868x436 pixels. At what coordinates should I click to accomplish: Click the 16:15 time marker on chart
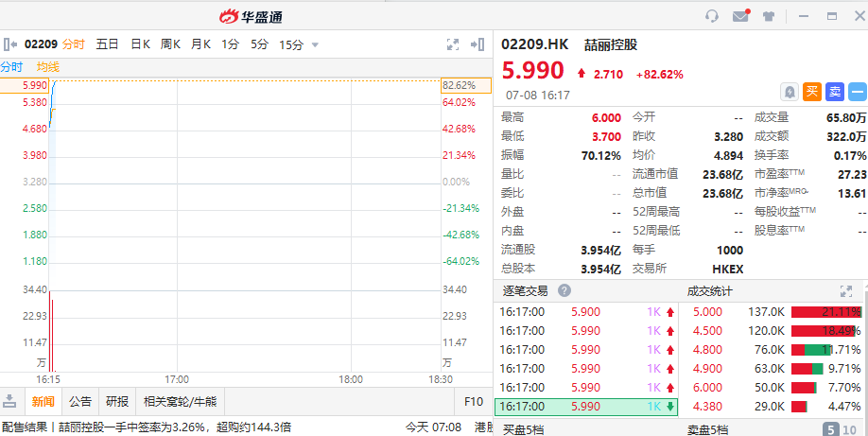pyautogui.click(x=48, y=379)
